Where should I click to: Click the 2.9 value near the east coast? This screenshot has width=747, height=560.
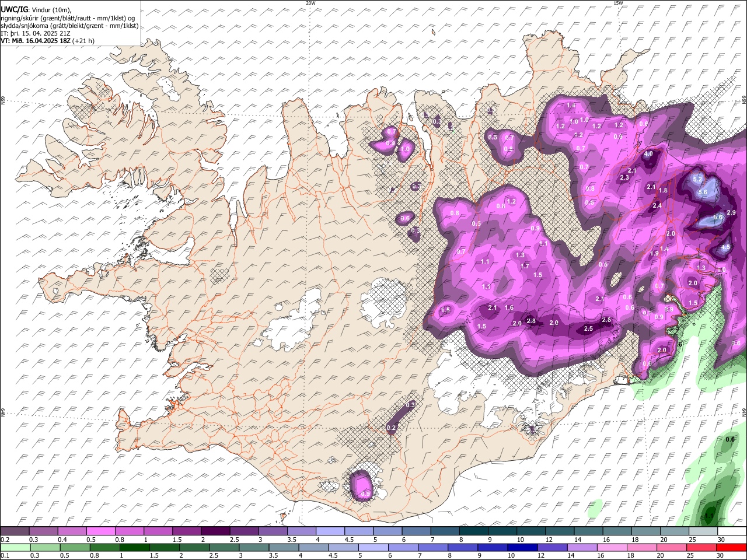(x=731, y=213)
